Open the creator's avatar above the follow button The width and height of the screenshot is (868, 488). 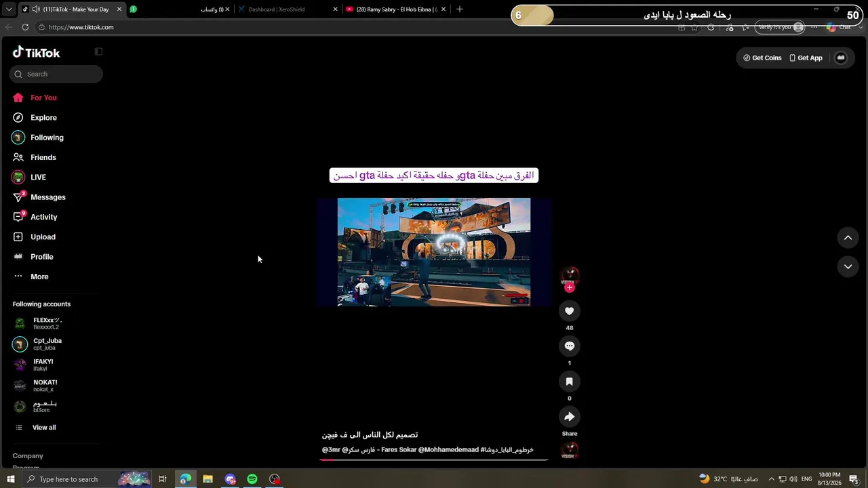point(570,275)
